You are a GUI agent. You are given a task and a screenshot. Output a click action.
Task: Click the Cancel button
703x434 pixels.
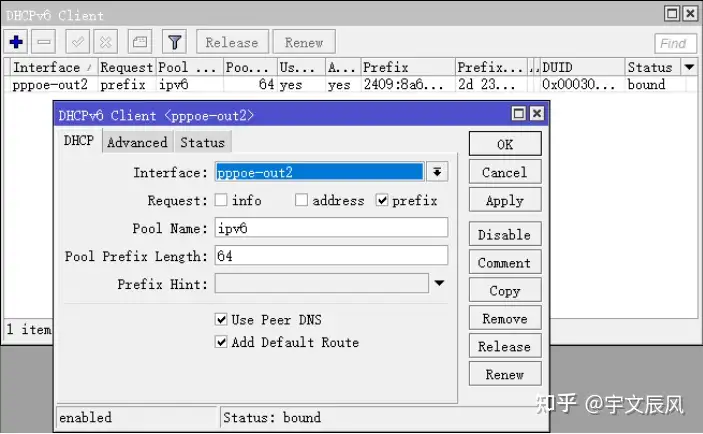505,172
